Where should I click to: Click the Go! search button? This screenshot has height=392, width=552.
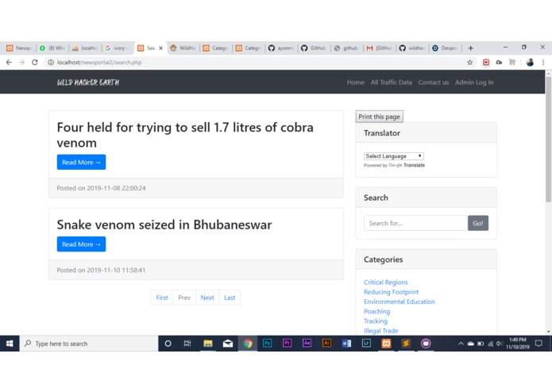pyautogui.click(x=477, y=223)
